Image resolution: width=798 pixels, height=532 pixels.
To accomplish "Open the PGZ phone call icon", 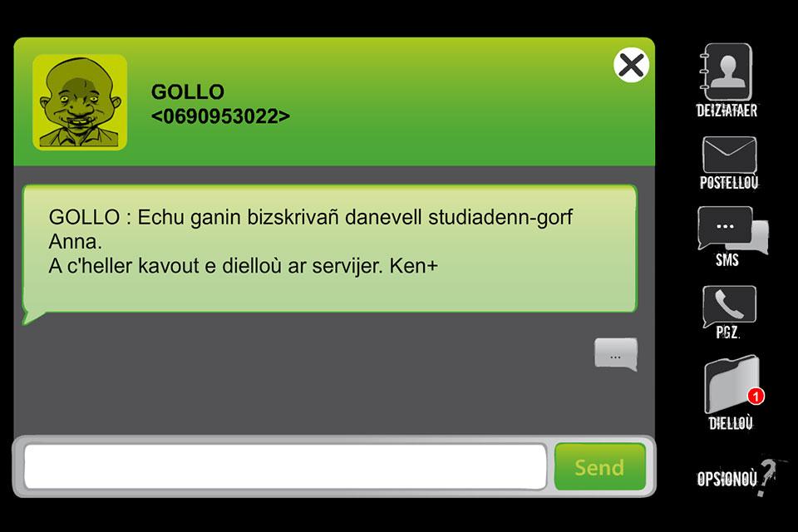I will [x=729, y=305].
